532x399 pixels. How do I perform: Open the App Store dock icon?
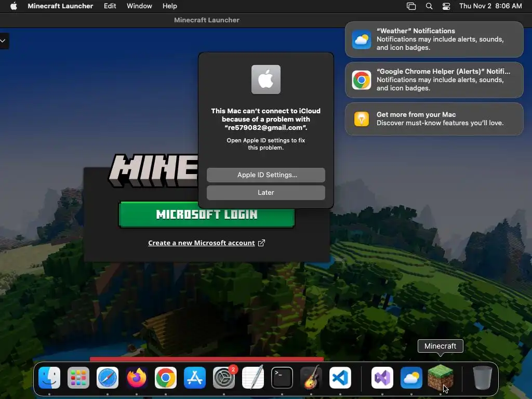coord(195,377)
